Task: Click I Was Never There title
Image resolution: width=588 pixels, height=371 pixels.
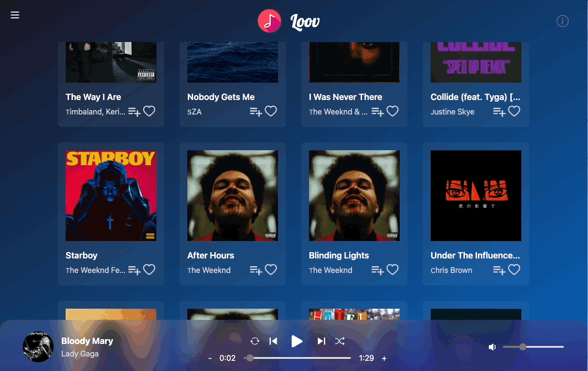Action: (x=346, y=97)
